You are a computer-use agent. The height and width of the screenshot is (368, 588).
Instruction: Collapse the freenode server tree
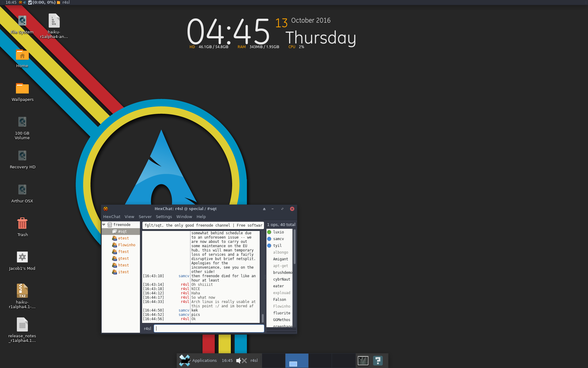pos(104,225)
